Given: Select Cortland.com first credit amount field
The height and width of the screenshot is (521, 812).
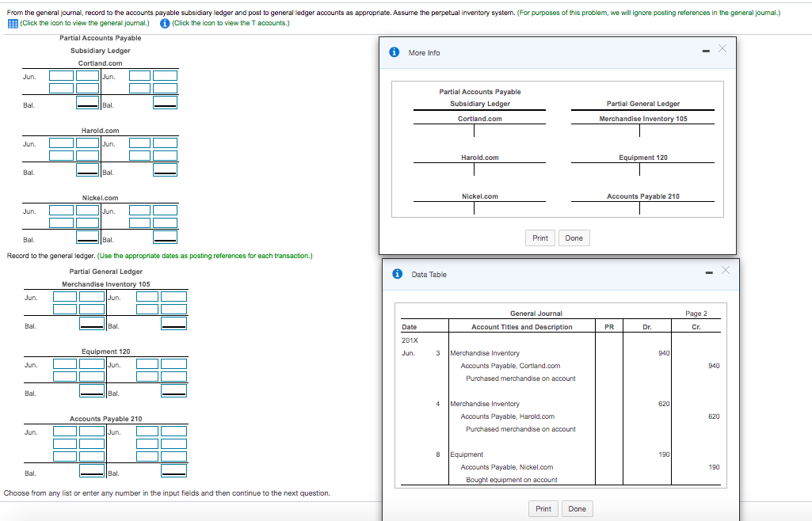Looking at the screenshot, I should coord(166,75).
